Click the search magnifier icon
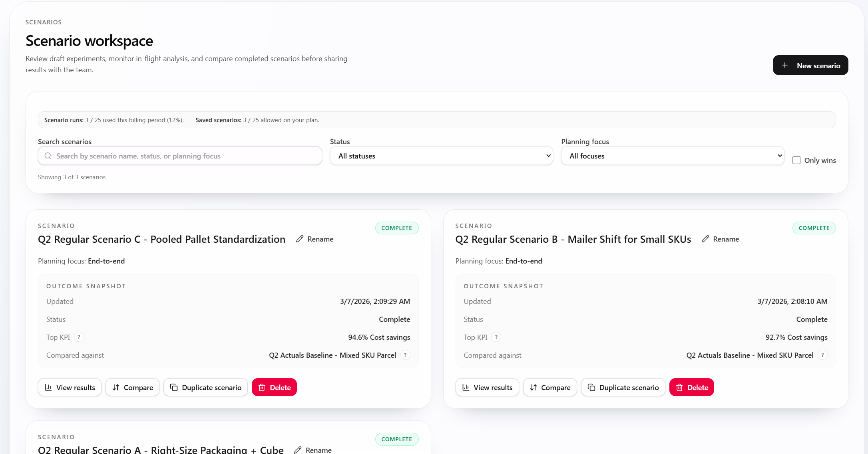868x454 pixels. [x=48, y=156]
